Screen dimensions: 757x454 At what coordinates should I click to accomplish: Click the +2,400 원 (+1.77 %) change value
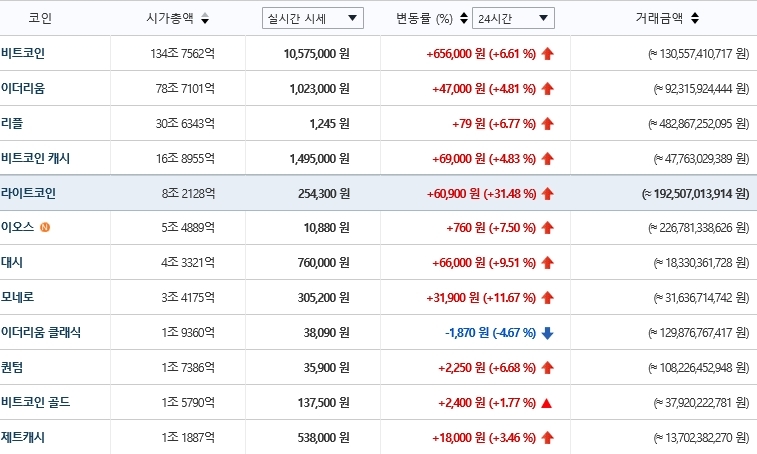(x=487, y=403)
